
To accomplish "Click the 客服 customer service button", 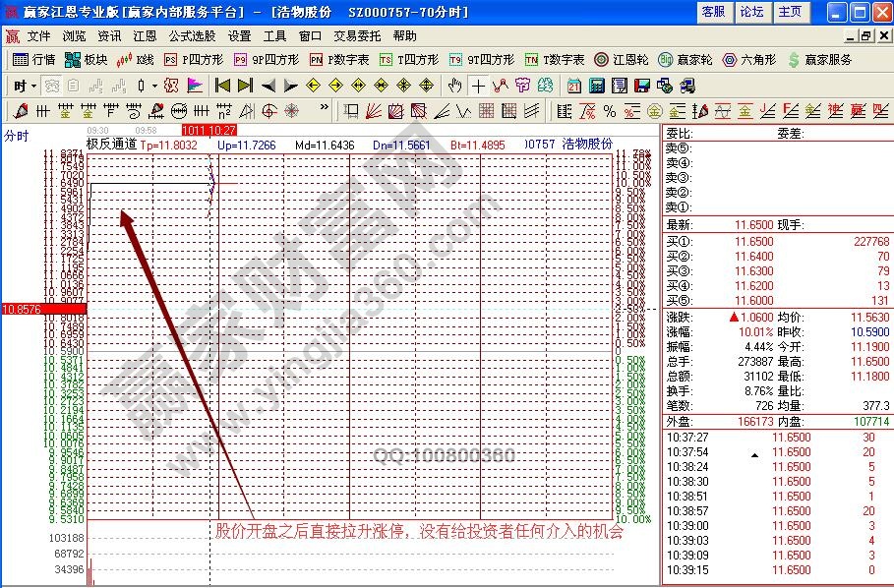I will tap(713, 12).
